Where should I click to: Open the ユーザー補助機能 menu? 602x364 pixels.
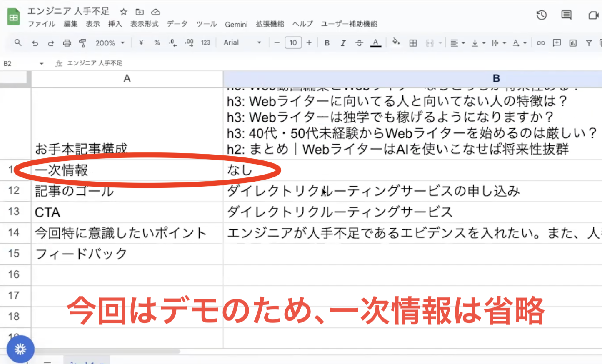[349, 24]
